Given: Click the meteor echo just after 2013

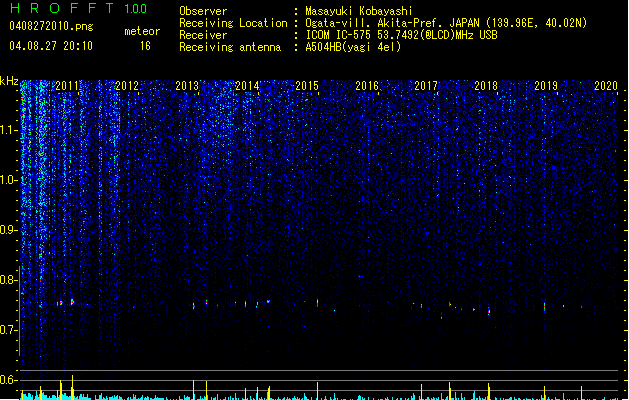Looking at the screenshot, I should 194,306.
